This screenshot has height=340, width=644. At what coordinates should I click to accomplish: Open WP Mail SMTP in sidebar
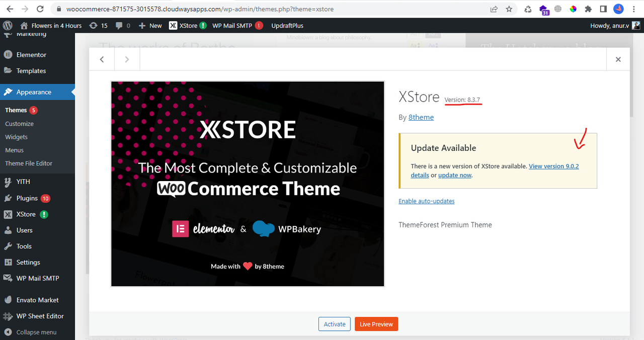click(x=37, y=278)
